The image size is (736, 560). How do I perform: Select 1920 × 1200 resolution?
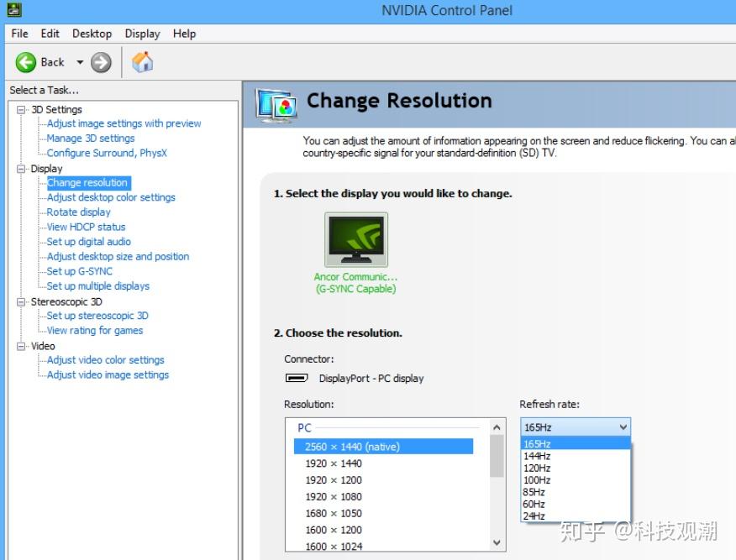(x=334, y=480)
